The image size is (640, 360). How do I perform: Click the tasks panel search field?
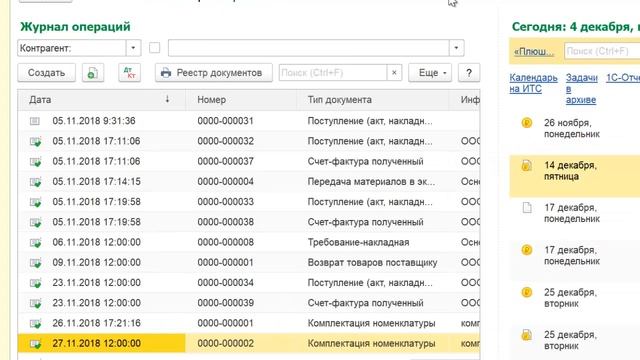[602, 51]
